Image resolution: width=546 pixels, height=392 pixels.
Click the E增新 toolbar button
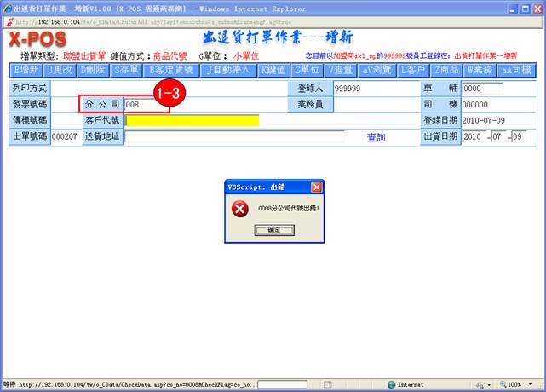[x=26, y=70]
